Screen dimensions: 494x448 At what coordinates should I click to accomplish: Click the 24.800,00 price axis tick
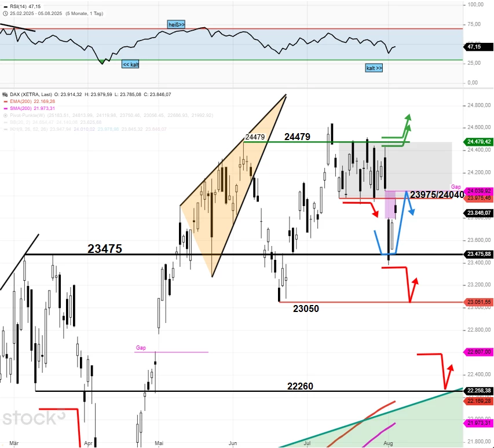[479, 105]
